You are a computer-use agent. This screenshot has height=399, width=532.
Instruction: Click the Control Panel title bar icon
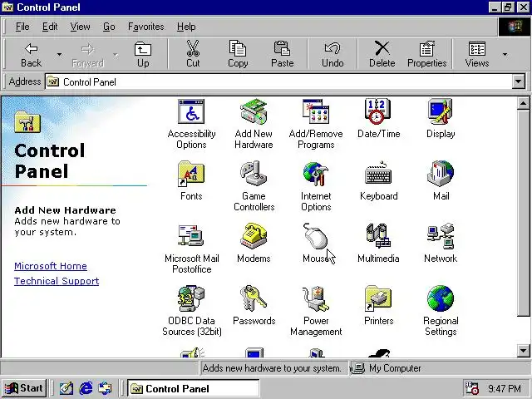point(7,7)
